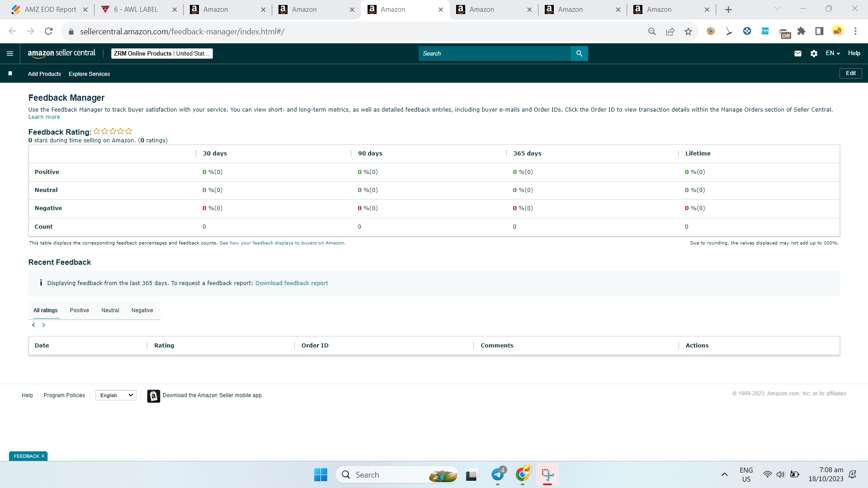Click the search magnifier button
This screenshot has height=488, width=868.
click(x=579, y=53)
